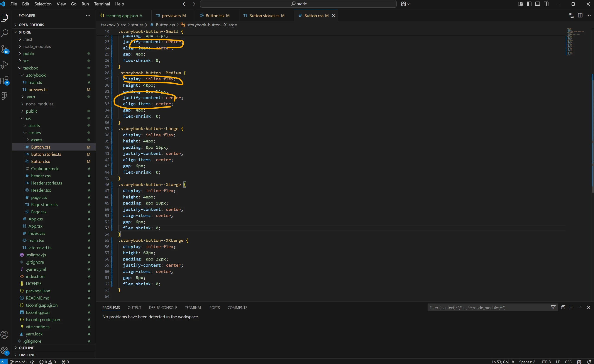Toggle the primary side bar visibility

tap(529, 4)
